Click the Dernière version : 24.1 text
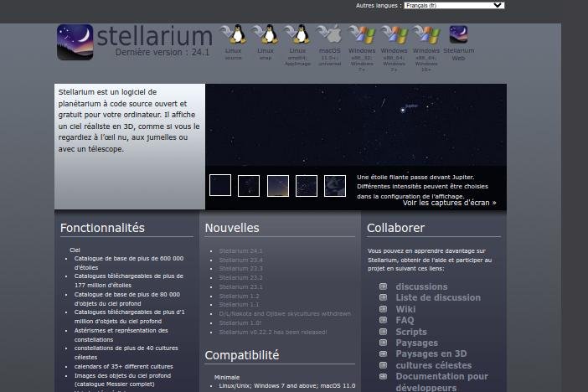Image resolution: width=588 pixels, height=392 pixels. pyautogui.click(x=162, y=52)
